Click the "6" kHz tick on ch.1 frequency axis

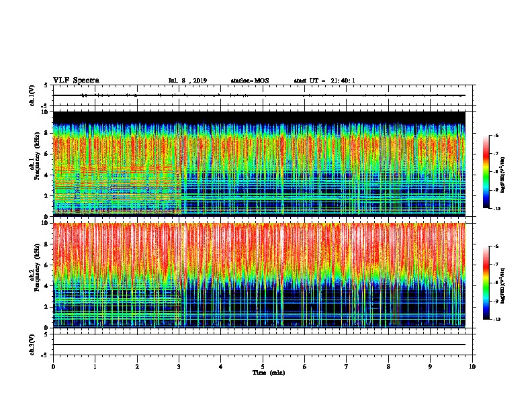46,154
